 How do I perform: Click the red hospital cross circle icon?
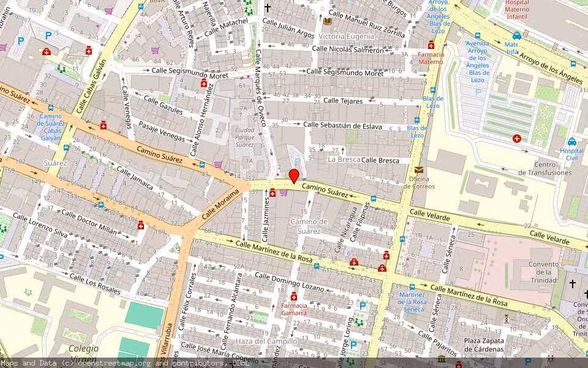tap(517, 139)
